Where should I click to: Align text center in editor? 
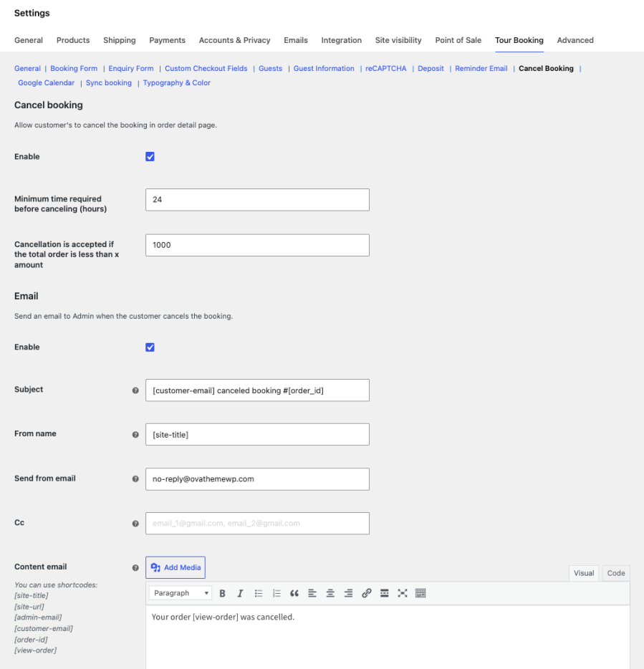click(330, 593)
